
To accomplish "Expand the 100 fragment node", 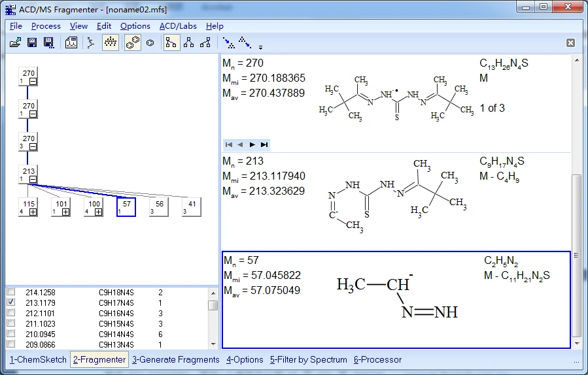I will 98,212.
